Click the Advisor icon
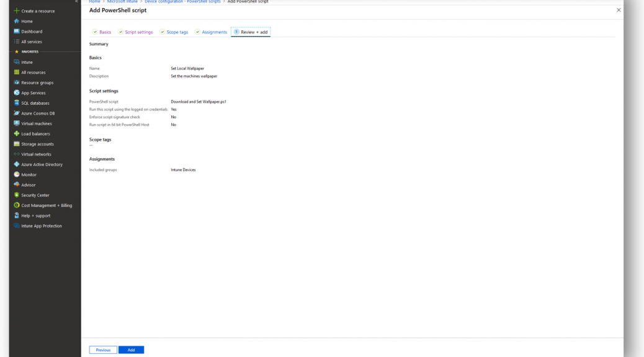Viewport: 644px width, 357px height. point(16,185)
